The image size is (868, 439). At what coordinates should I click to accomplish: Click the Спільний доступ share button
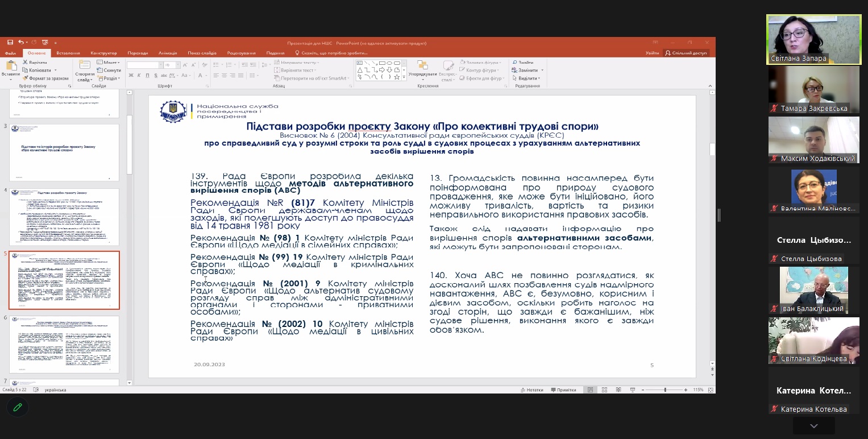[x=686, y=53]
